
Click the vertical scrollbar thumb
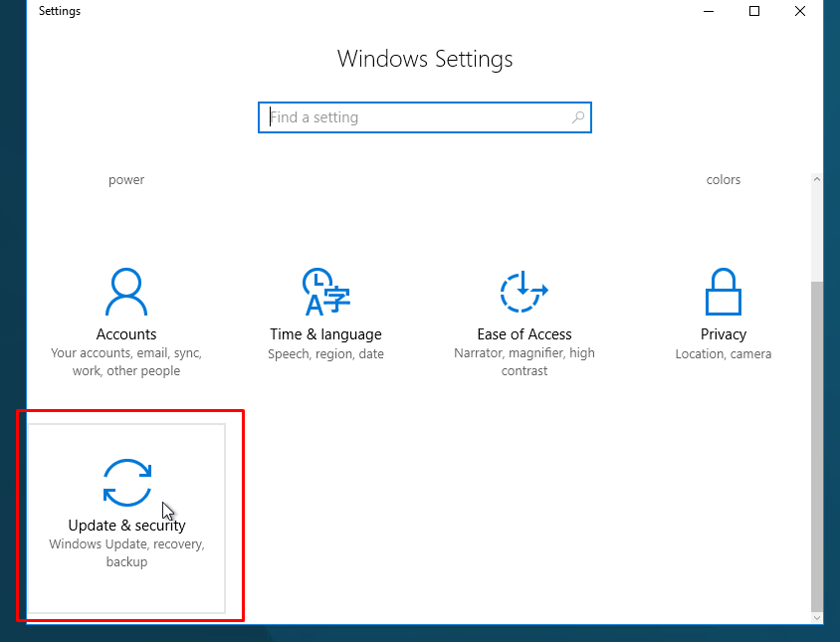tap(816, 446)
